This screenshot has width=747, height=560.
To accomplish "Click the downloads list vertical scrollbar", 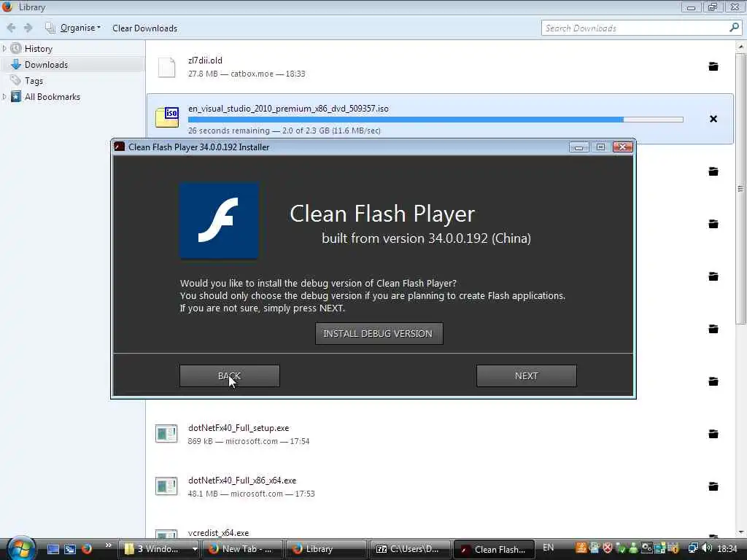I will coord(741,188).
